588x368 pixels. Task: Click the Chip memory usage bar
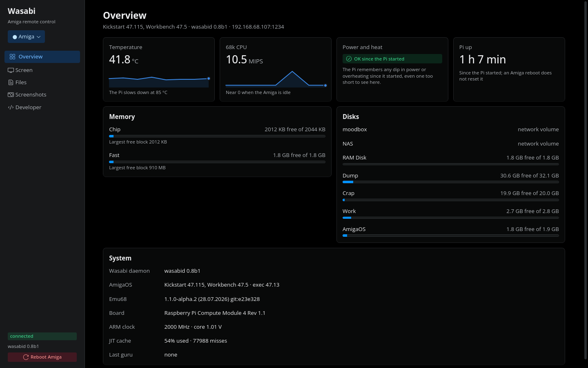[x=217, y=136]
